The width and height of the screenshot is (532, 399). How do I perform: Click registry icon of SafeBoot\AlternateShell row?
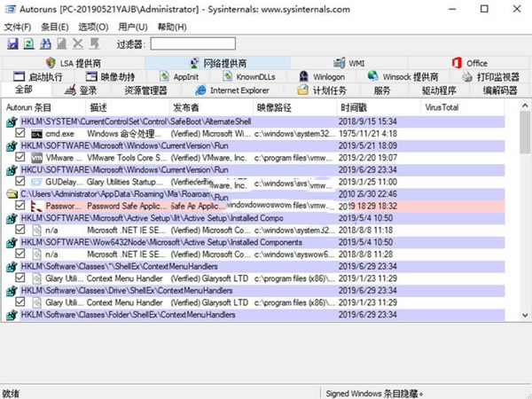pos(12,121)
